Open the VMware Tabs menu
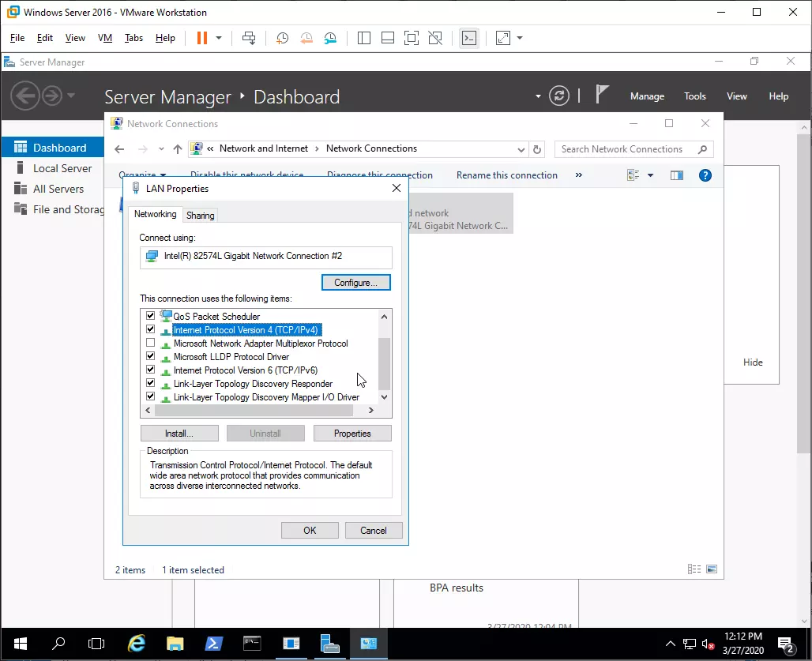The height and width of the screenshot is (661, 812). [133, 38]
